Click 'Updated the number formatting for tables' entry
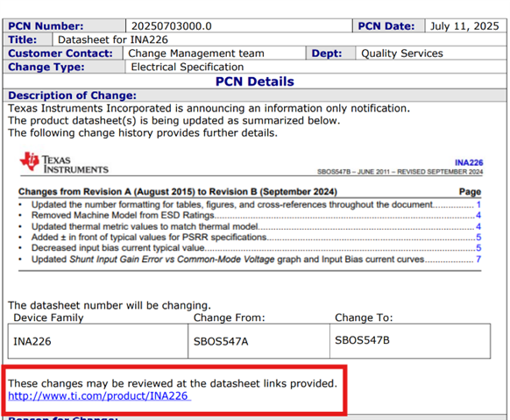 [x=232, y=204]
